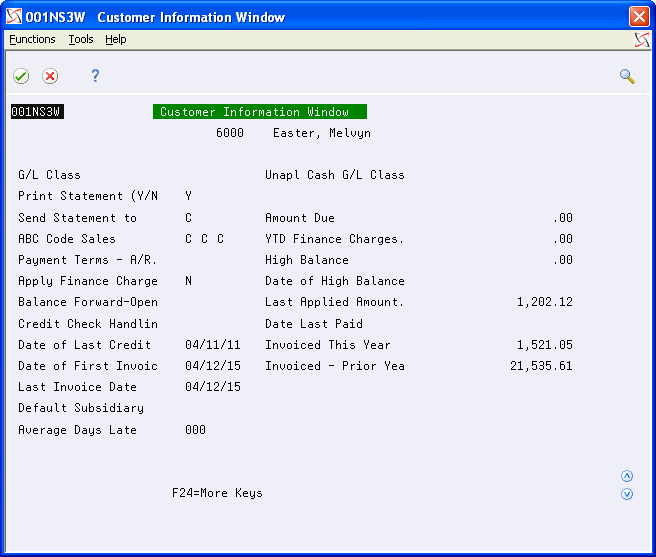Click the G/L Class label
Image resolution: width=656 pixels, height=557 pixels.
point(49,175)
